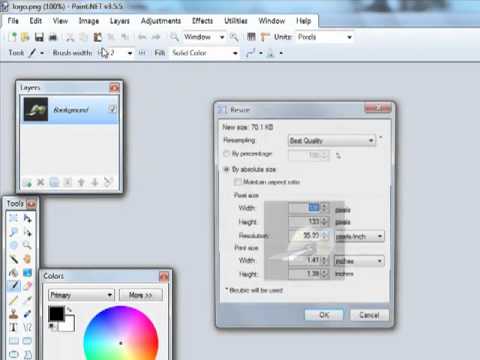Viewport: 480px width, 360px height.
Task: Click the More >> button in Colors
Action: [141, 295]
